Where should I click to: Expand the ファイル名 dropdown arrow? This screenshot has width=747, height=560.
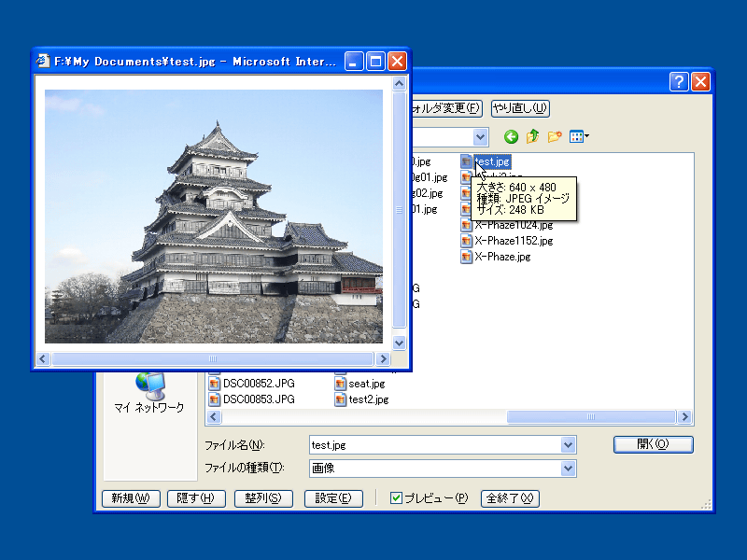coord(568,445)
